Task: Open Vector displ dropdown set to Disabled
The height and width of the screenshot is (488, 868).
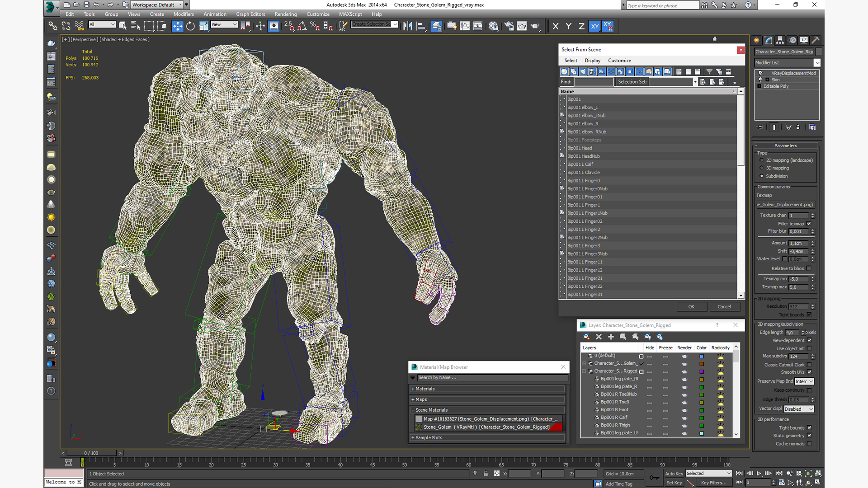Action: [799, 409]
